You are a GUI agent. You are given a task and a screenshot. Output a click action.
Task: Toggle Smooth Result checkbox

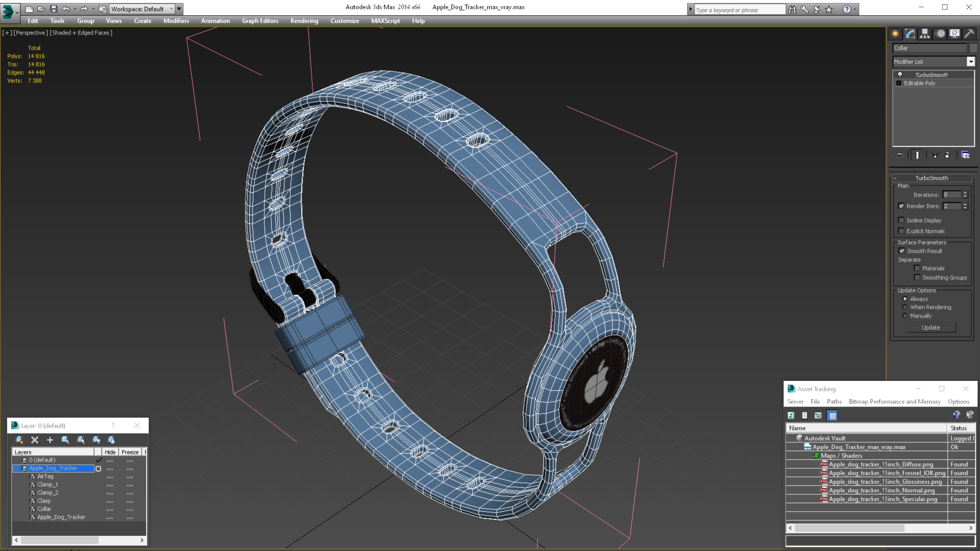[x=902, y=251]
